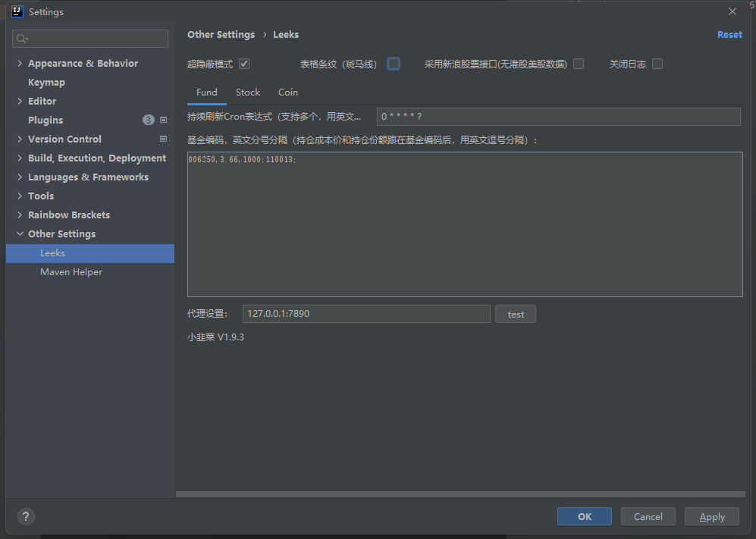Click the IntelliJ icon in the Settings title bar

coord(17,11)
